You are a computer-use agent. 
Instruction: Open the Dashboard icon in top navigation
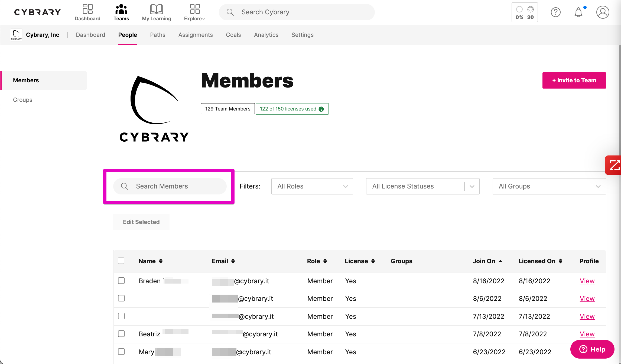pyautogui.click(x=87, y=12)
